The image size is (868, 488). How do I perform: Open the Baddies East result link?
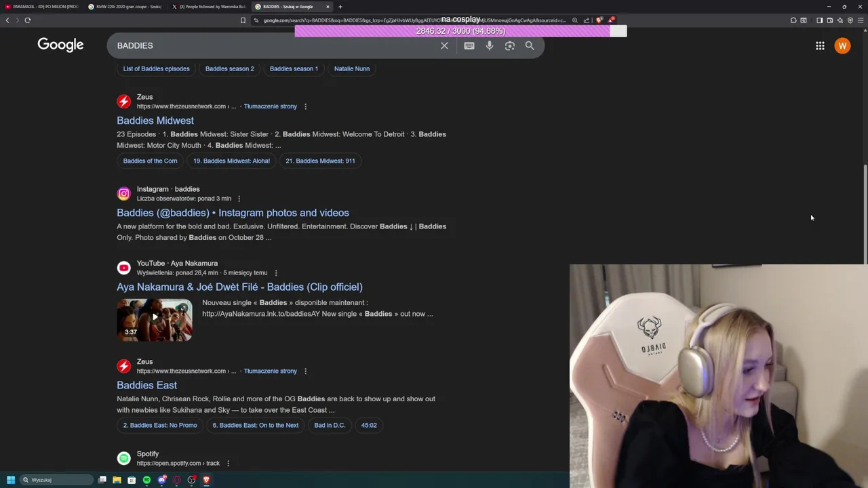(x=146, y=385)
